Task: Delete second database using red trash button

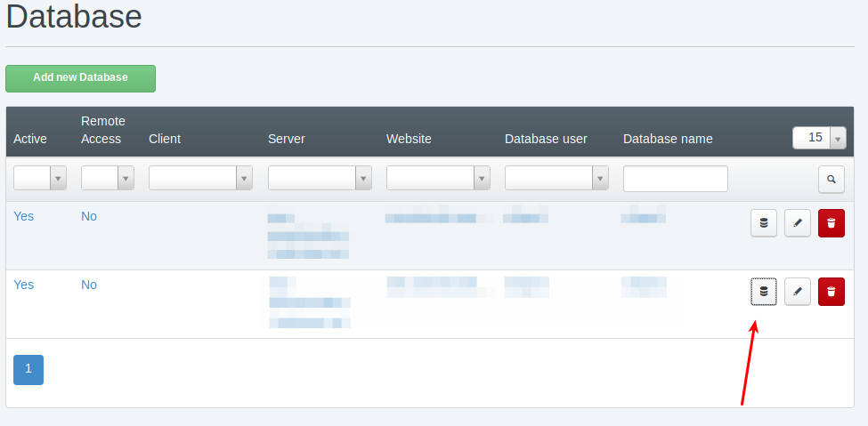Action: (x=831, y=292)
